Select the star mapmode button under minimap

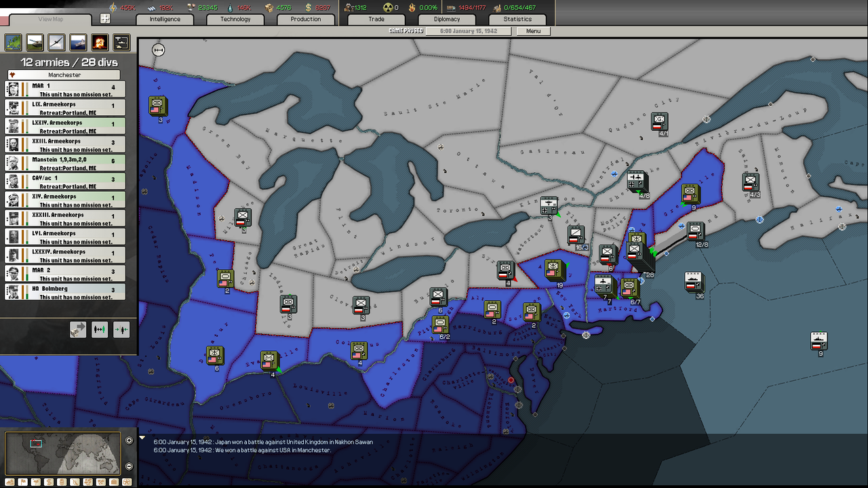point(126,482)
